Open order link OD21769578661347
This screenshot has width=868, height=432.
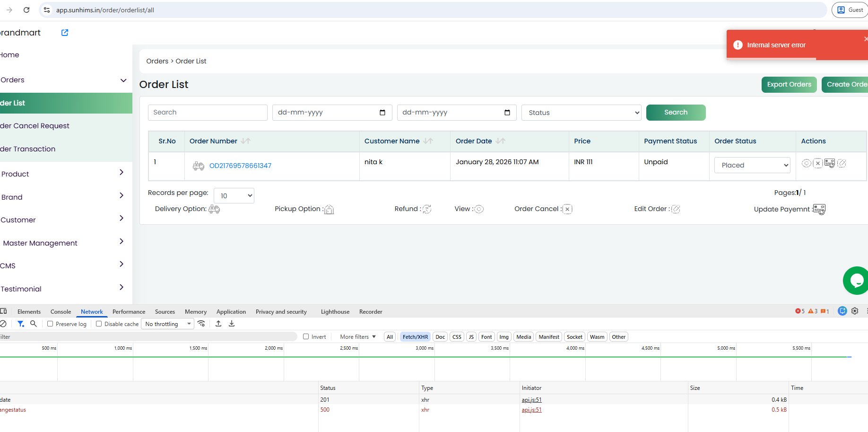coord(240,166)
